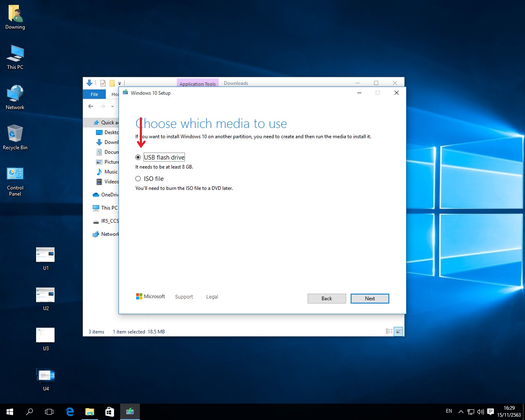Switch Explorer to large icons view
525x420 pixels.
pos(398,331)
